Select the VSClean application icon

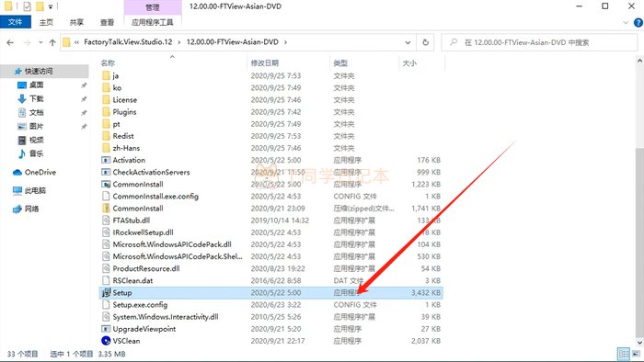pos(106,341)
